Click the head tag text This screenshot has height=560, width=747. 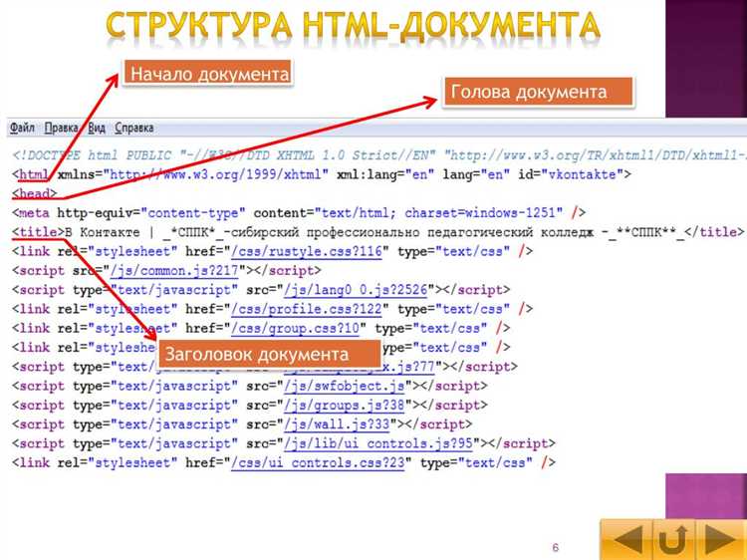point(34,193)
